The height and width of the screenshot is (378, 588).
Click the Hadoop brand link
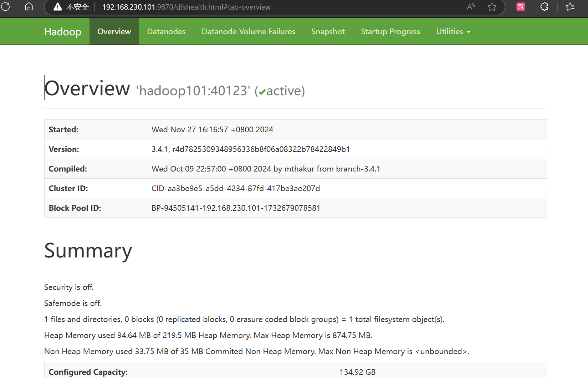point(63,32)
